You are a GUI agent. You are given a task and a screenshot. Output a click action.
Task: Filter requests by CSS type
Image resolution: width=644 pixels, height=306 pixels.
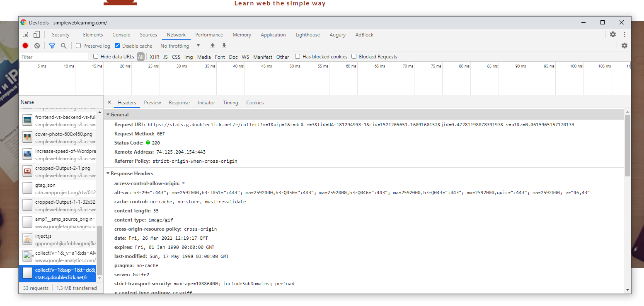point(176,57)
